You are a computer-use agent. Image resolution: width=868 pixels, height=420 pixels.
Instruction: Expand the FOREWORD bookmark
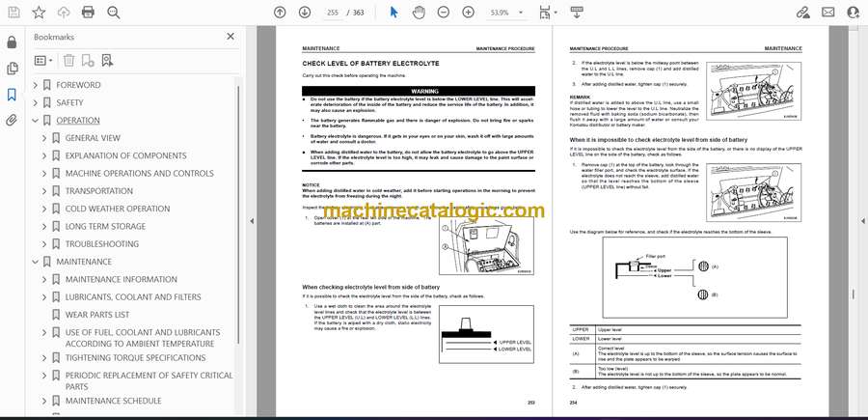point(36,85)
